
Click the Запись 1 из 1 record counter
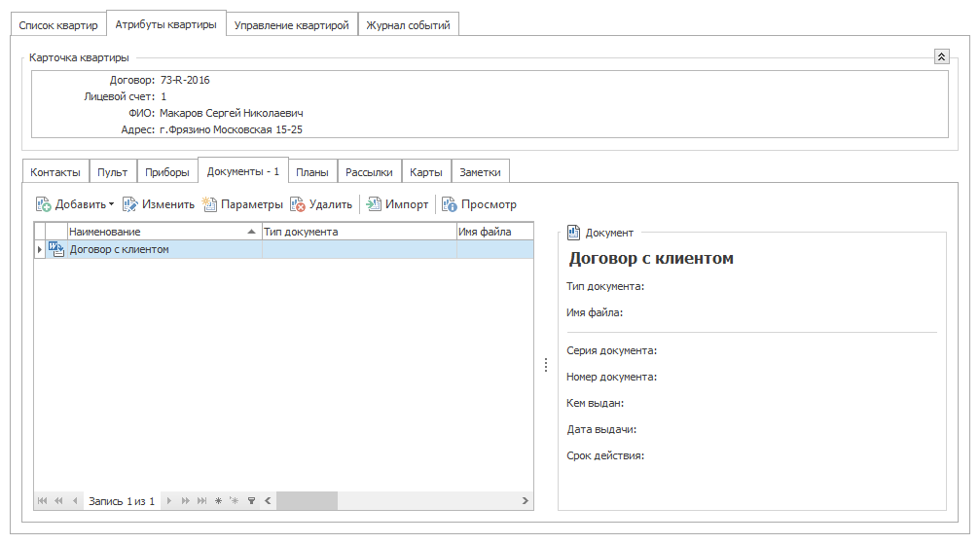coord(122,501)
